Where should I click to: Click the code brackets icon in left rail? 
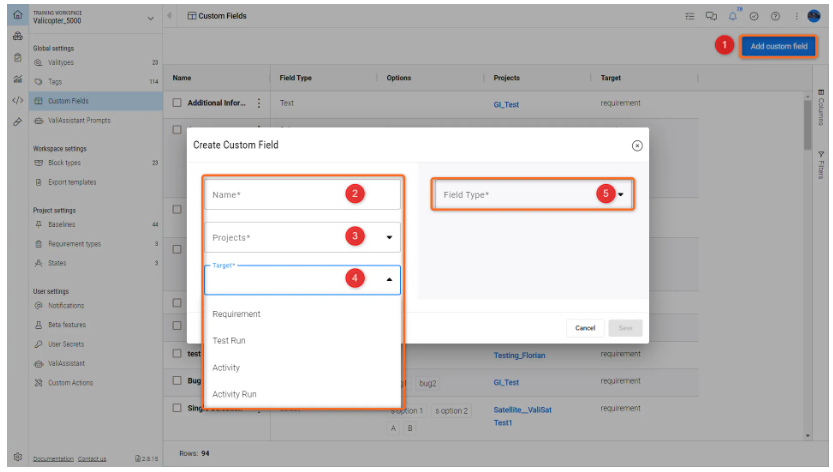(17, 100)
